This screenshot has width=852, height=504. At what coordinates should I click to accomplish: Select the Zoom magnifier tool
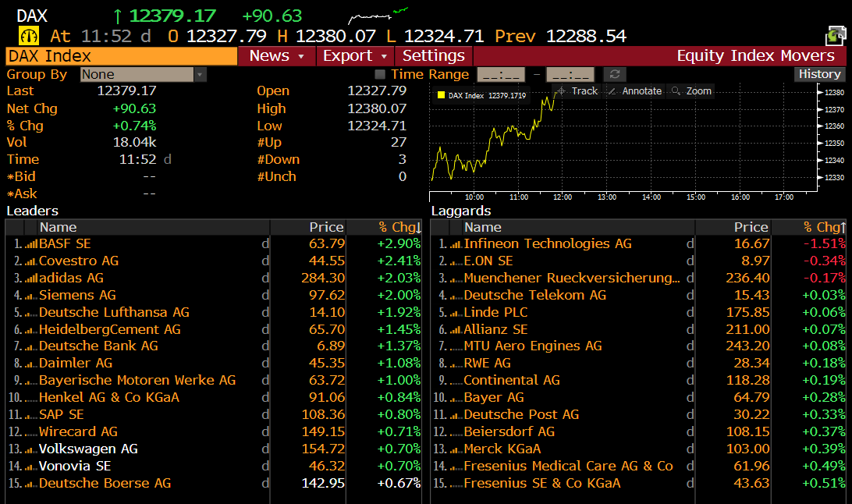(x=691, y=91)
